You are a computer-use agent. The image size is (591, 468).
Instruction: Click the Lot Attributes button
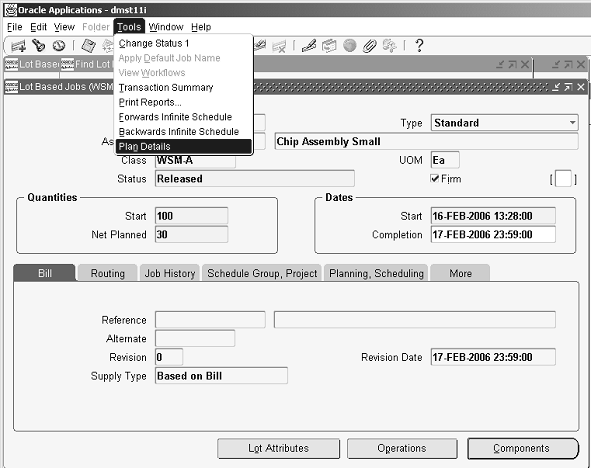pyautogui.click(x=278, y=448)
